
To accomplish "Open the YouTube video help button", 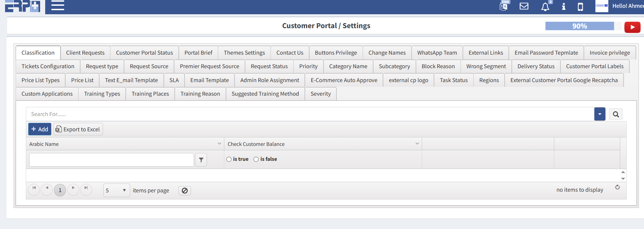I will point(632,27).
